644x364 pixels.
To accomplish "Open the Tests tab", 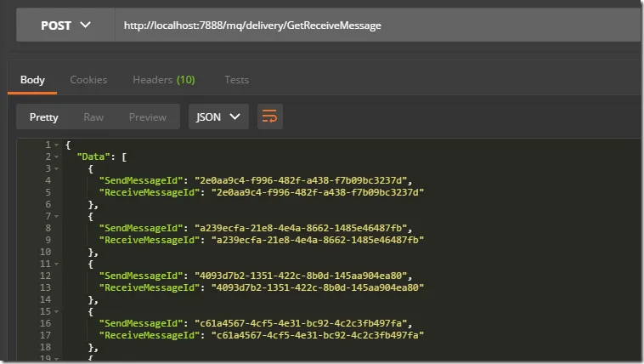I will coord(236,80).
